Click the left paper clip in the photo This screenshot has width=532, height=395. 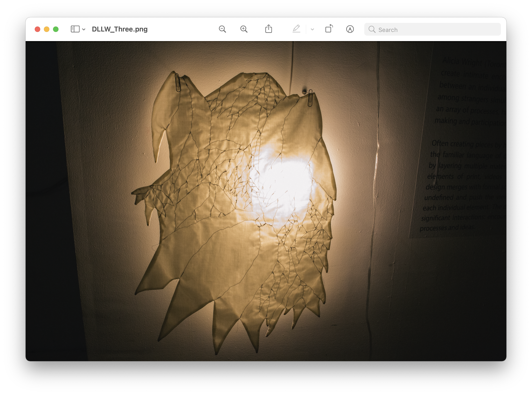[178, 83]
